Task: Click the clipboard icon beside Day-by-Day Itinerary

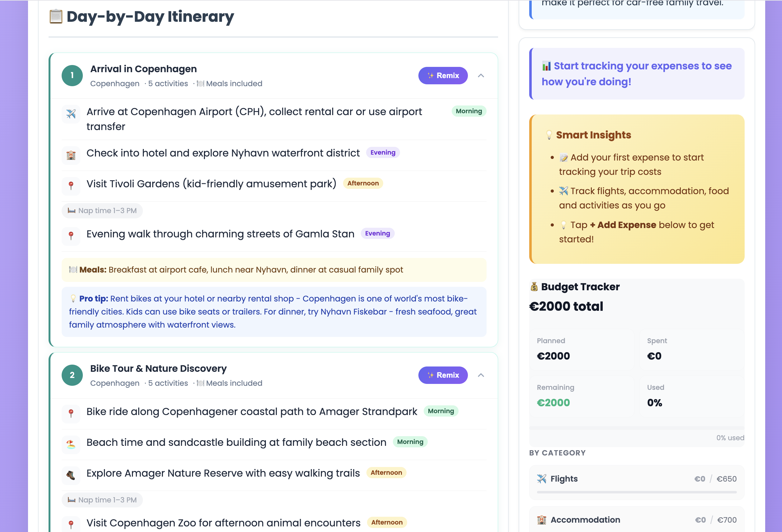Action: (56, 17)
